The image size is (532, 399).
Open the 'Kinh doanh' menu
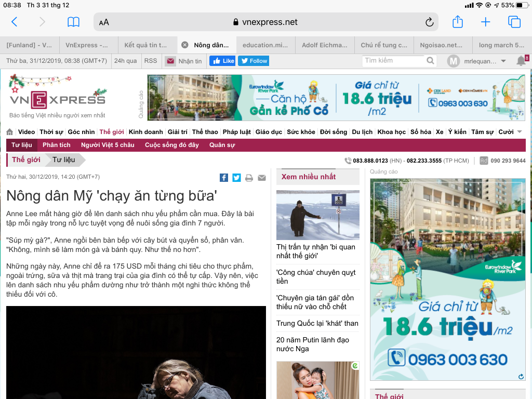[145, 131]
